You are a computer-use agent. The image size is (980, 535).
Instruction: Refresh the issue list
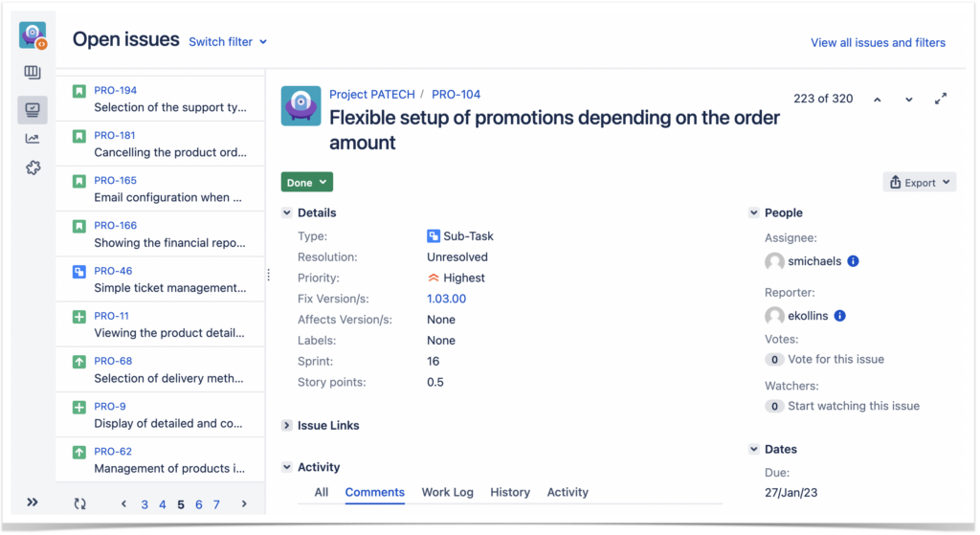[79, 504]
